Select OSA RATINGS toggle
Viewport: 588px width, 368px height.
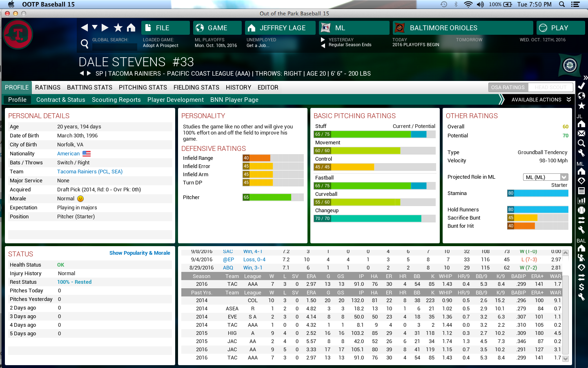pos(508,87)
